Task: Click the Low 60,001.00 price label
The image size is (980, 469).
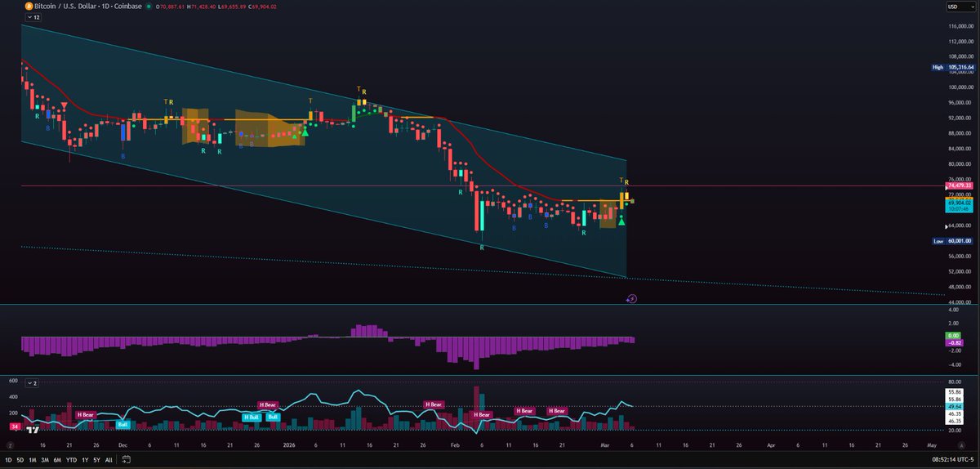Action: (x=954, y=241)
